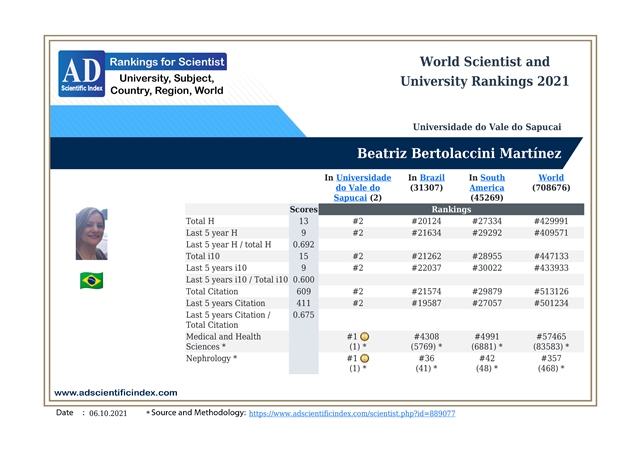Click the Rankings for Scientist banner
This screenshot has width=640, height=453.
tap(167, 62)
